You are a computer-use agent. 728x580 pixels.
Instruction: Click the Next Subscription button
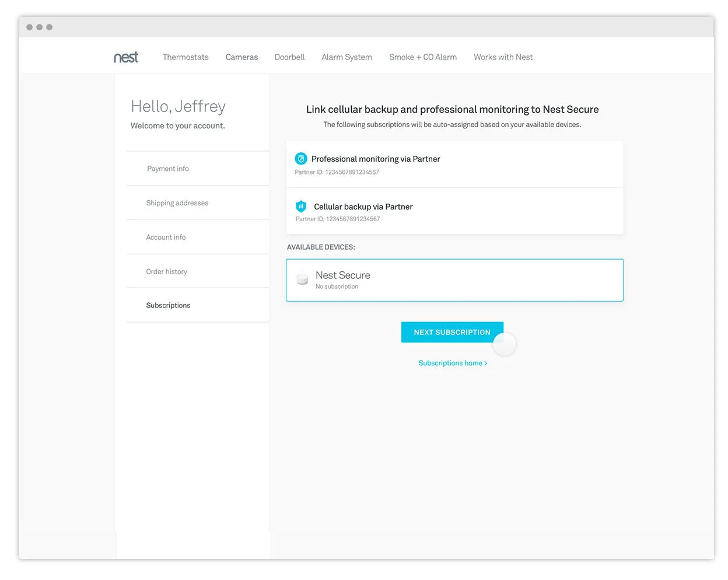pos(452,332)
